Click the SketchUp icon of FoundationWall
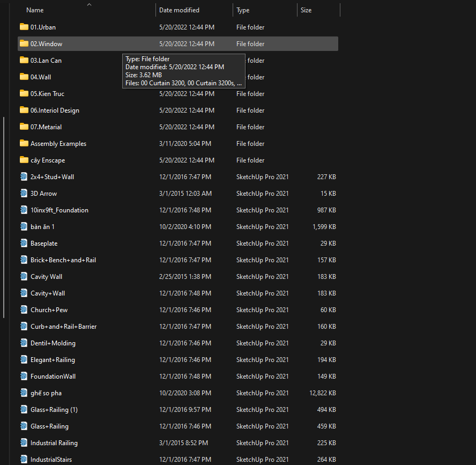 click(x=24, y=376)
